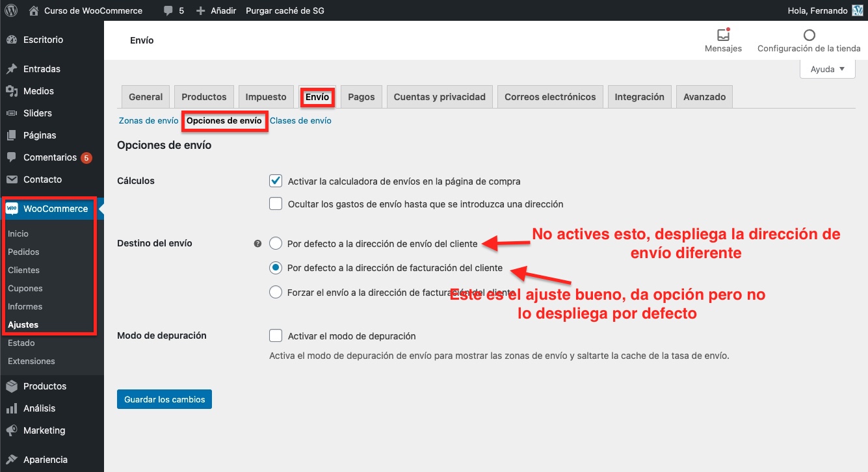Click the Páginas pages icon
The image size is (868, 472).
coord(12,135)
